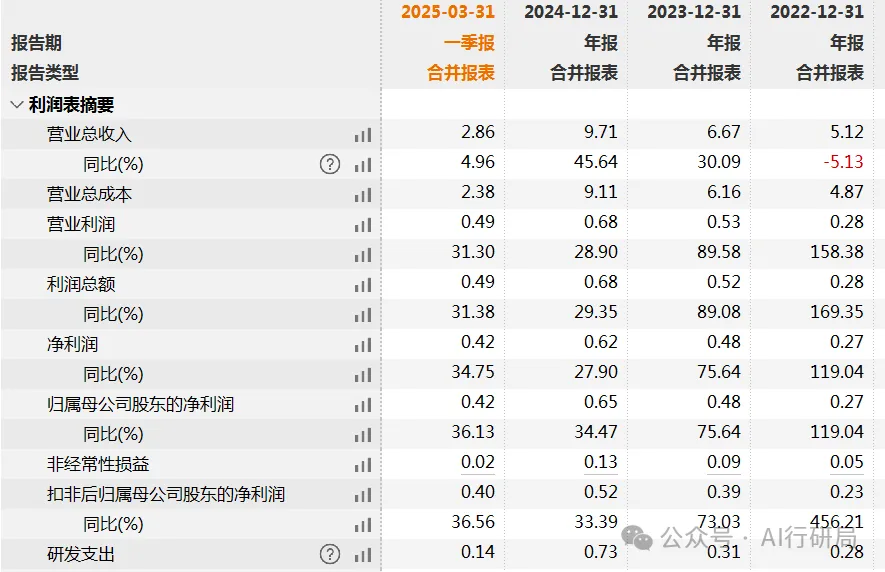Open chart icon for 净利润 同比(%) row
The width and height of the screenshot is (885, 572).
tap(363, 374)
